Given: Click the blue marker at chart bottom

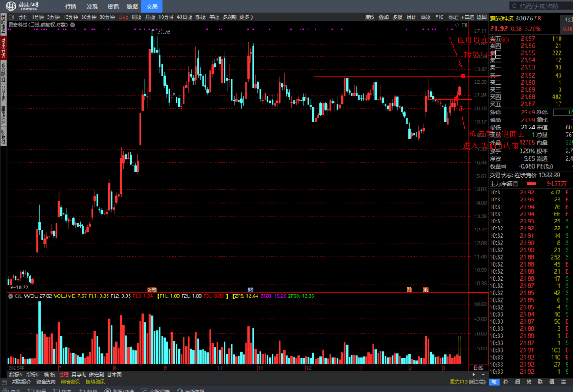Looking at the screenshot, I should pyautogui.click(x=250, y=289).
